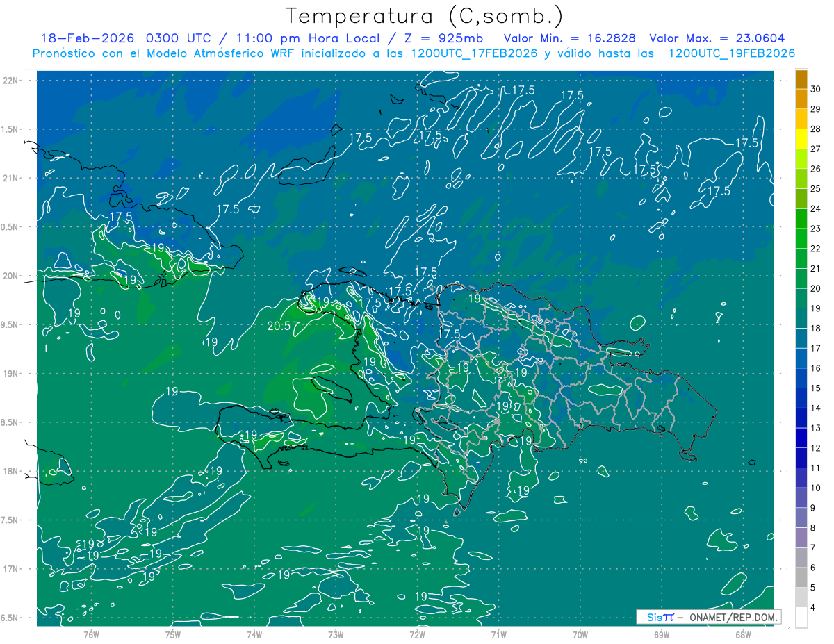Click the valid-until time '1200UTC_19FEB2026'
The height and width of the screenshot is (644, 834).
click(x=732, y=53)
